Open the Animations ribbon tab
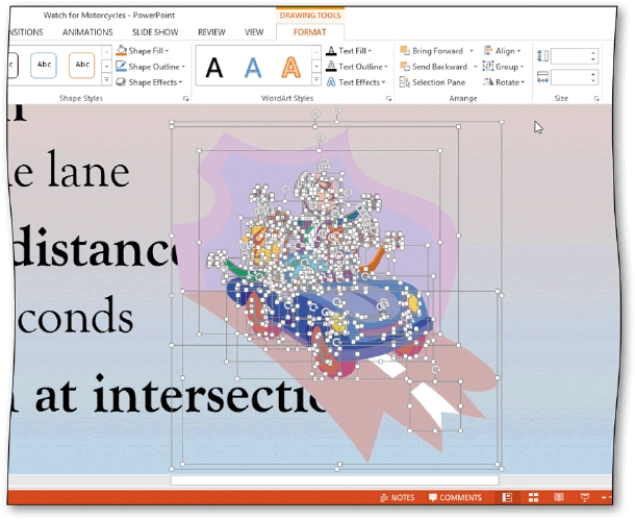The width and height of the screenshot is (635, 520). (x=87, y=32)
